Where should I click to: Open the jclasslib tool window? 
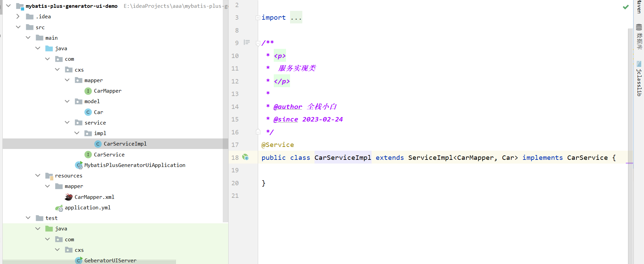[639, 78]
